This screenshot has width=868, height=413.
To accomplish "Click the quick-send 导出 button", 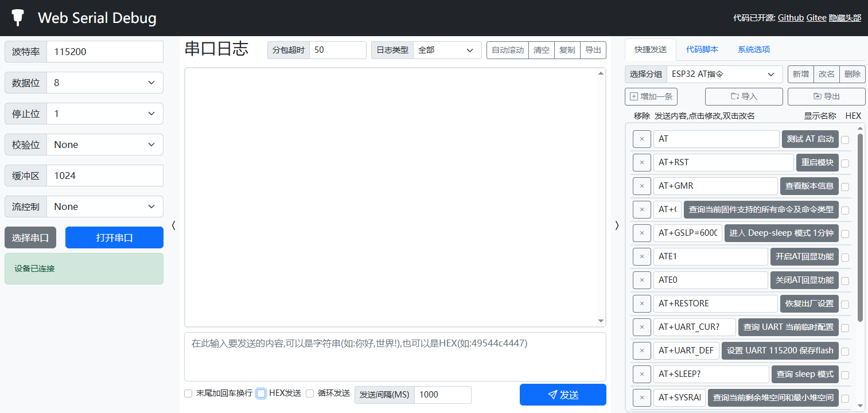I will click(827, 96).
